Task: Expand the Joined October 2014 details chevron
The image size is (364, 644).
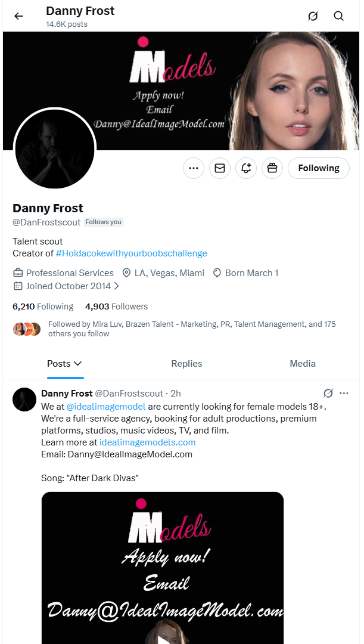Action: click(x=116, y=286)
